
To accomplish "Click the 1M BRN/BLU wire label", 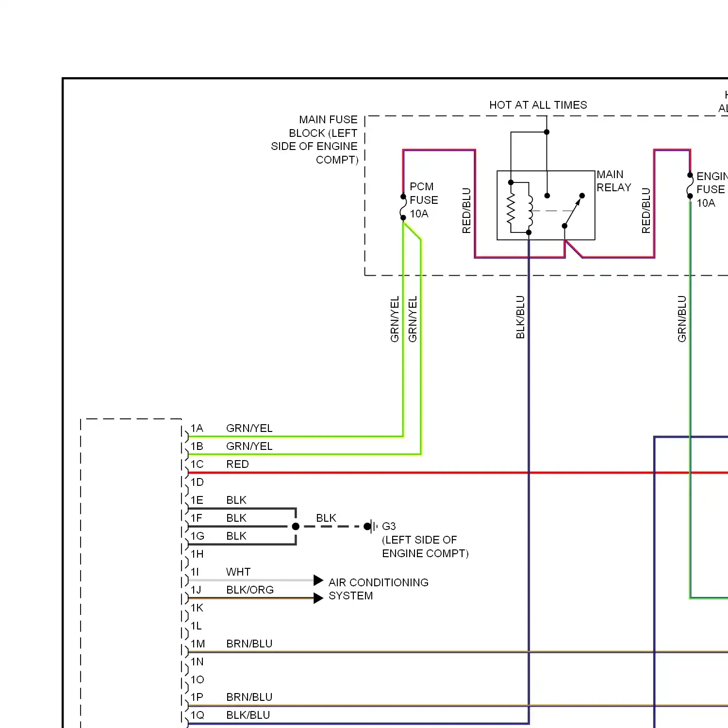I will pyautogui.click(x=249, y=644).
